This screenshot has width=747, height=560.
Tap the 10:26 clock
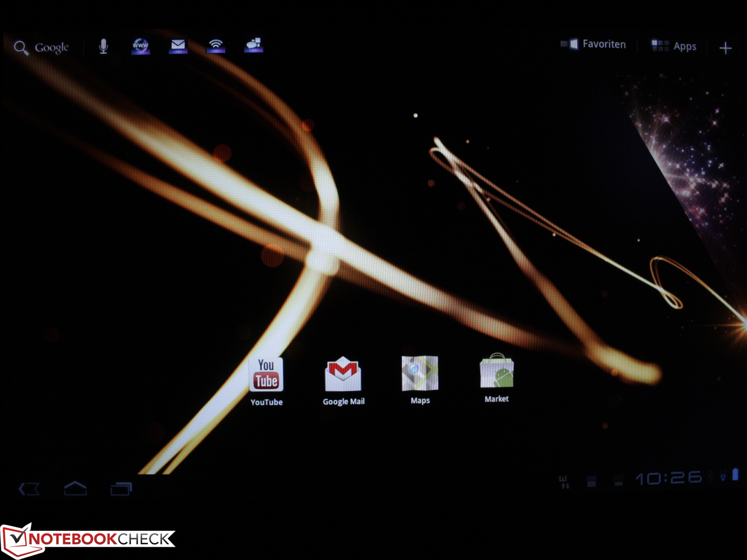669,477
